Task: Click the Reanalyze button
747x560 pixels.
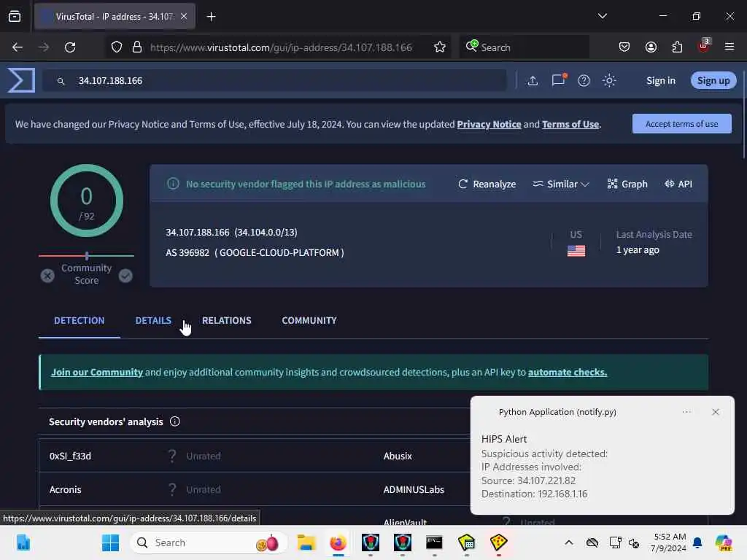Action: pos(487,184)
